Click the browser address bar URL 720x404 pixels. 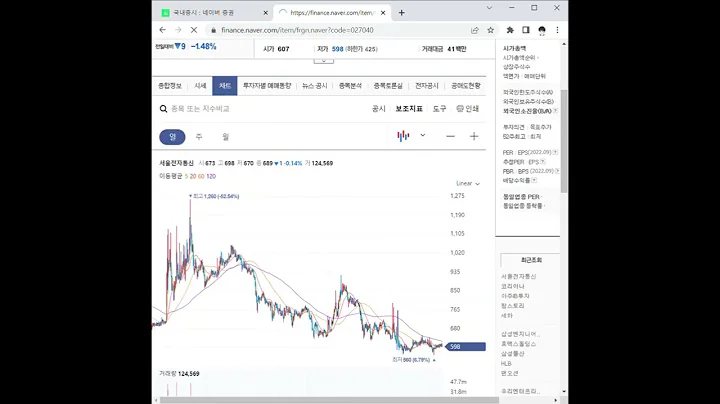297,30
